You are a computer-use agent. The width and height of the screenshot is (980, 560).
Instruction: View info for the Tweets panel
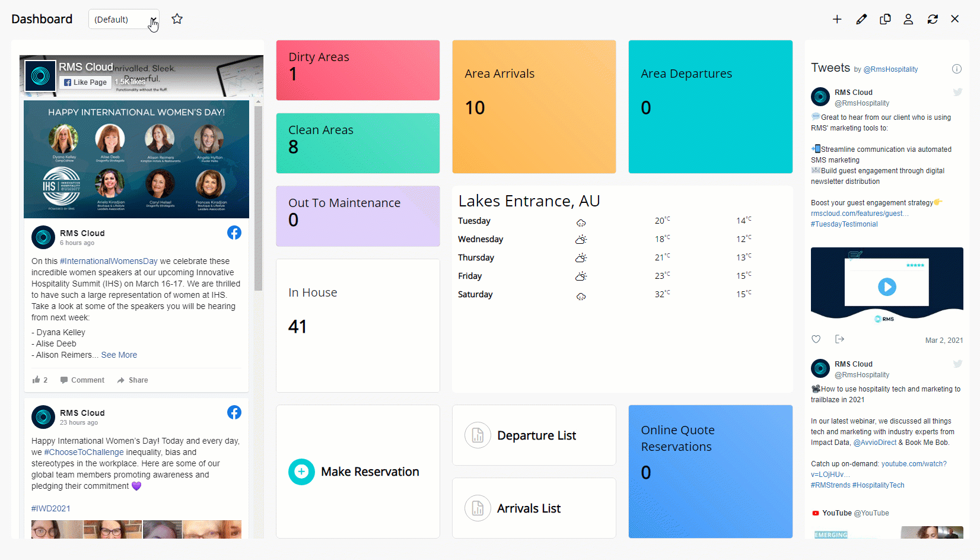(x=957, y=69)
